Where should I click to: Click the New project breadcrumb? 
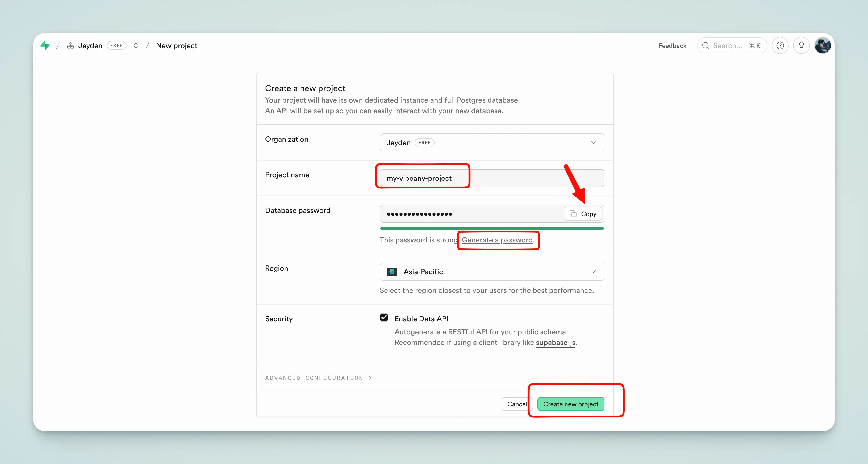[177, 45]
